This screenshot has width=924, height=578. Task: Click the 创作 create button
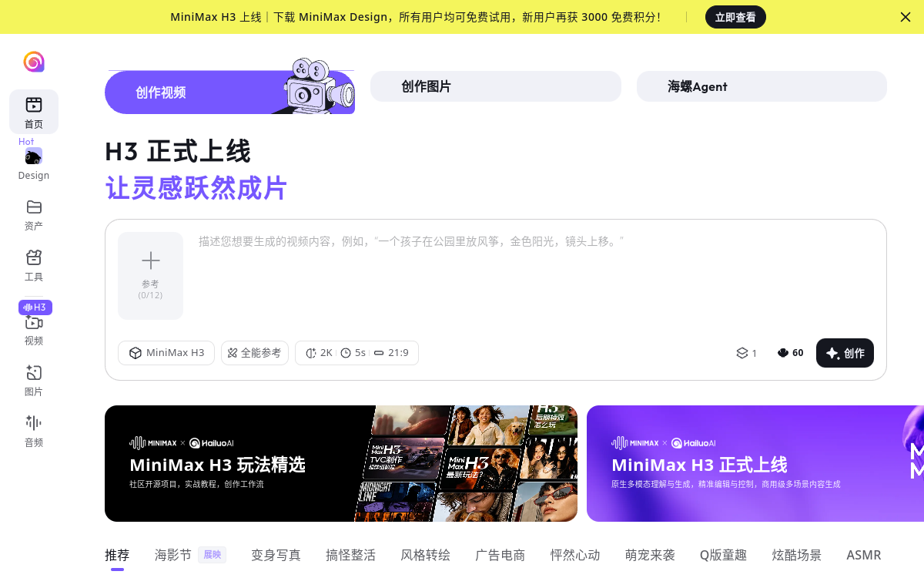[x=845, y=353]
